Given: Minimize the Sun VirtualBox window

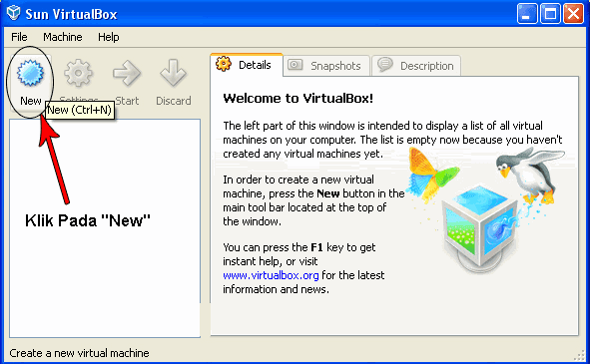Looking at the screenshot, I should (x=527, y=14).
